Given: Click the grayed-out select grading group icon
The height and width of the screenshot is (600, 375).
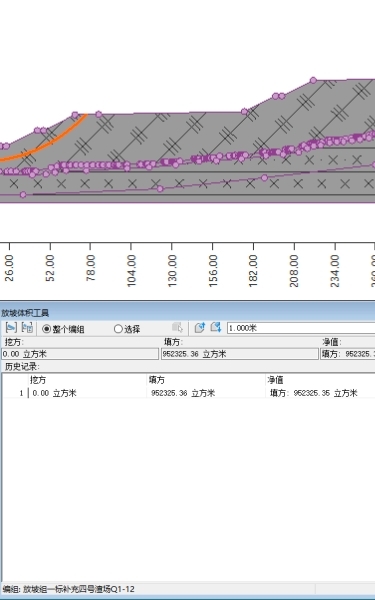Looking at the screenshot, I should pos(177,328).
